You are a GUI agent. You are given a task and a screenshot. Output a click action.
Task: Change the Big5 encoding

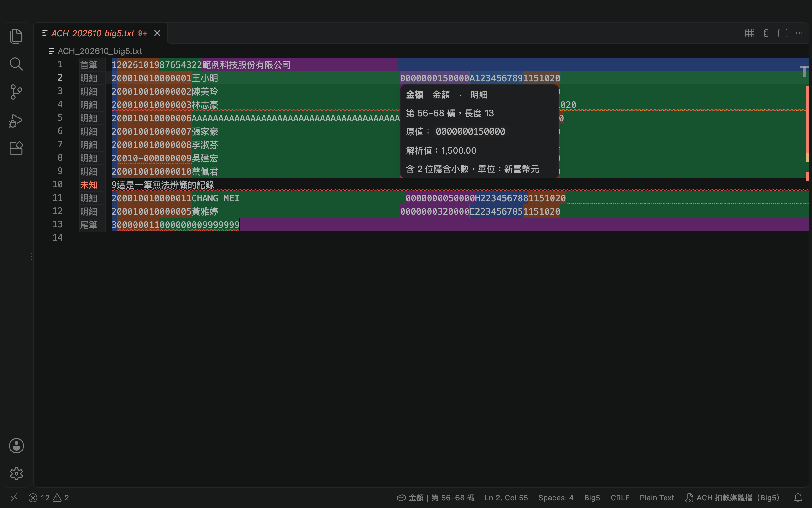(x=592, y=498)
